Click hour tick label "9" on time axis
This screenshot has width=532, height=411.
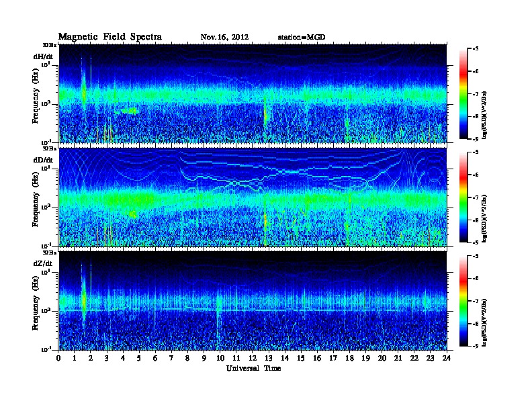click(204, 358)
